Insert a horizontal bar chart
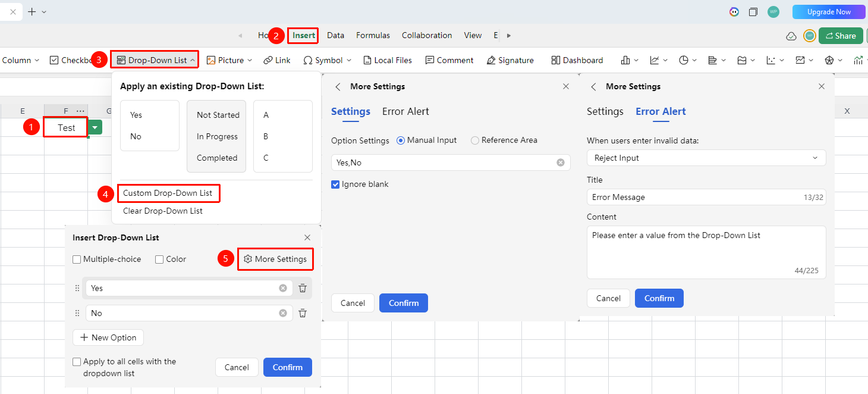This screenshot has width=868, height=394. click(713, 60)
